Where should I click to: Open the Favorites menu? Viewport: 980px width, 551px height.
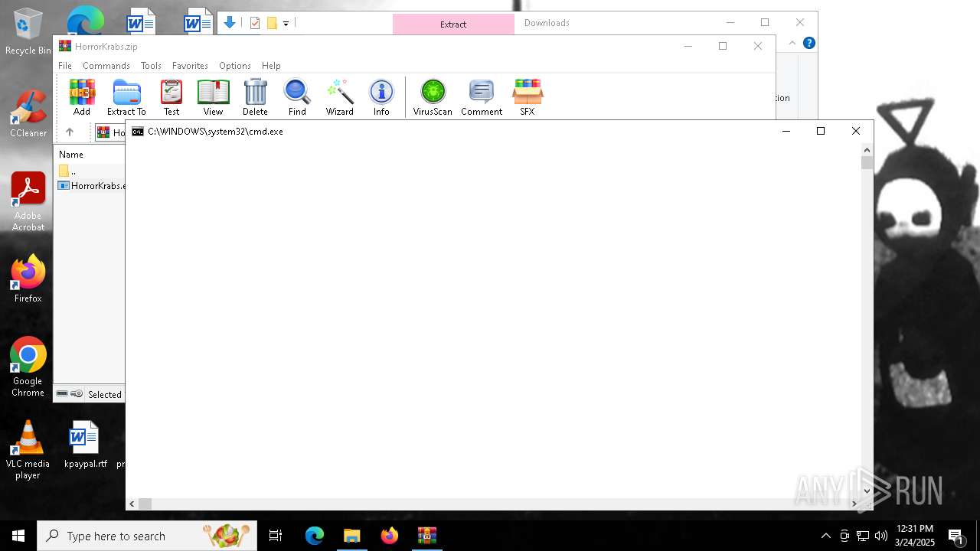190,66
